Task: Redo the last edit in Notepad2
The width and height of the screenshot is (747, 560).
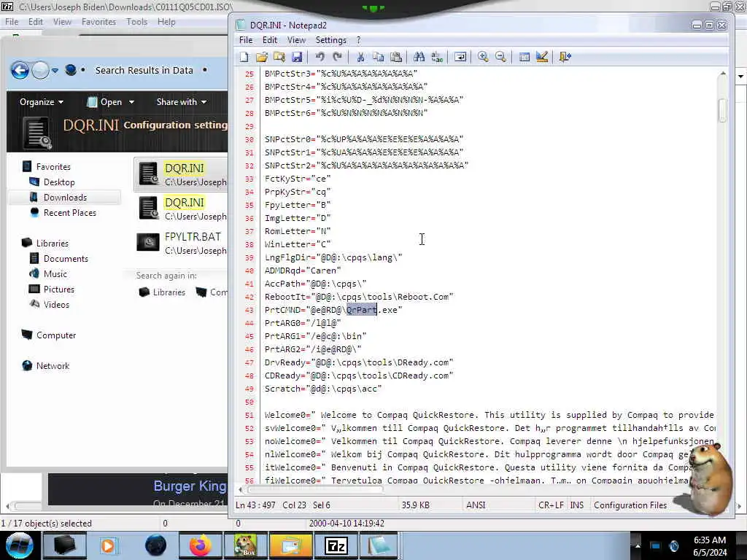Action: point(337,57)
